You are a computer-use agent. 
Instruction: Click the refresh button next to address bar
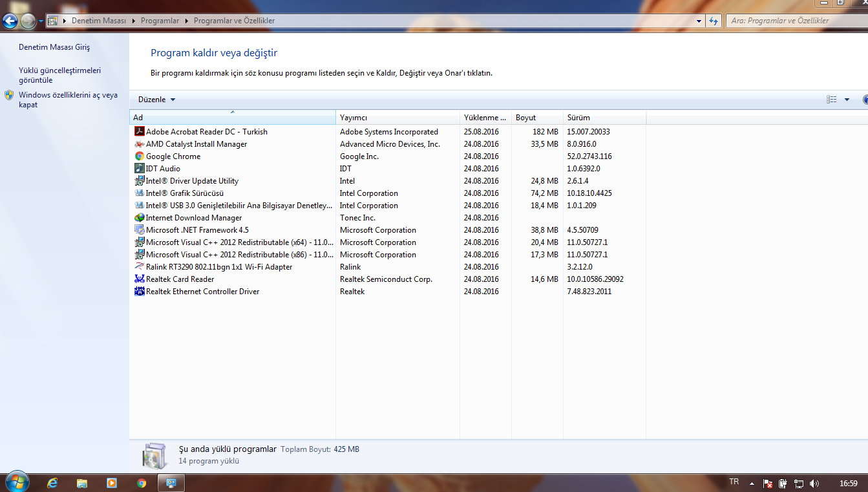point(714,21)
